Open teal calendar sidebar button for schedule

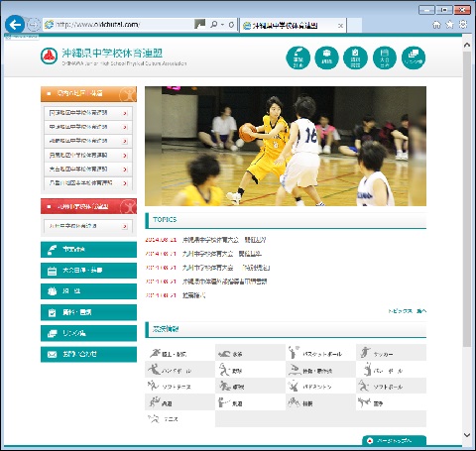tap(88, 271)
